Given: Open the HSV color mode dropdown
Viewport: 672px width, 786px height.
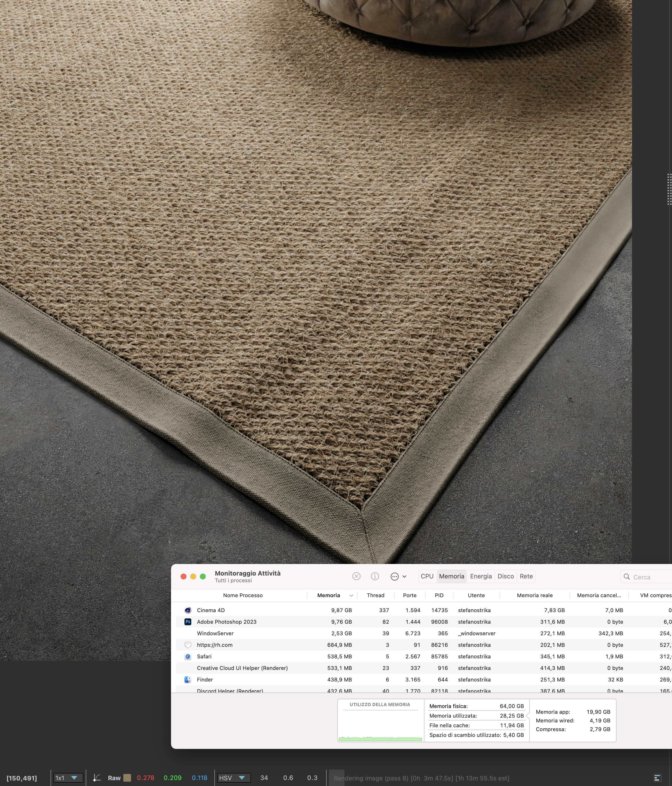Looking at the screenshot, I should [x=234, y=778].
